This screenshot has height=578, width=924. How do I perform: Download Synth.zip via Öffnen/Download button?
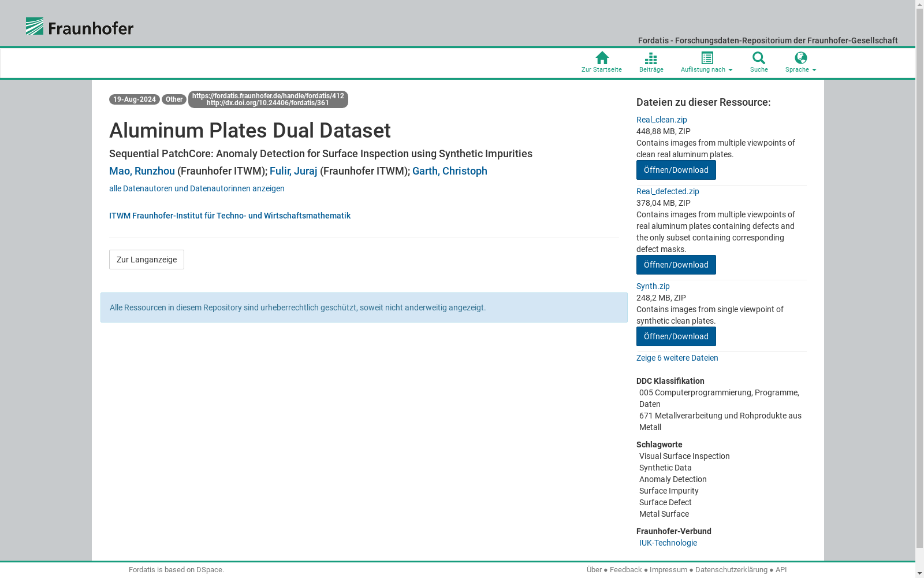point(676,336)
